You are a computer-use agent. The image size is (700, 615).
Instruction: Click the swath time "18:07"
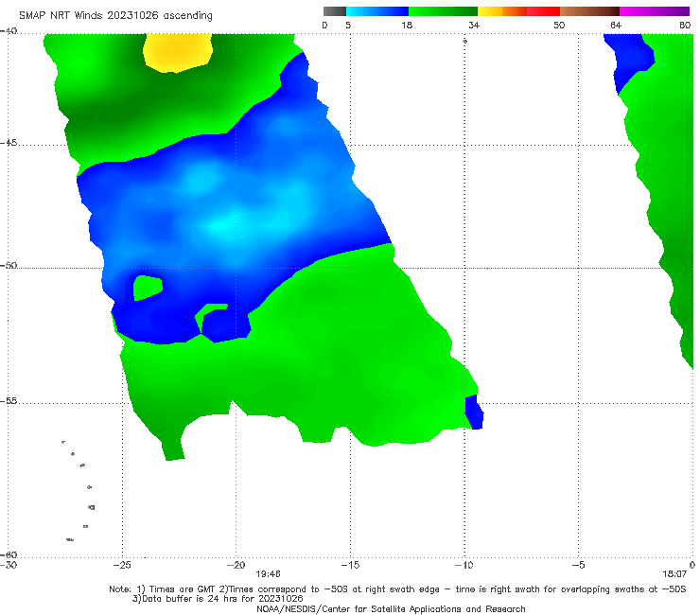(674, 574)
